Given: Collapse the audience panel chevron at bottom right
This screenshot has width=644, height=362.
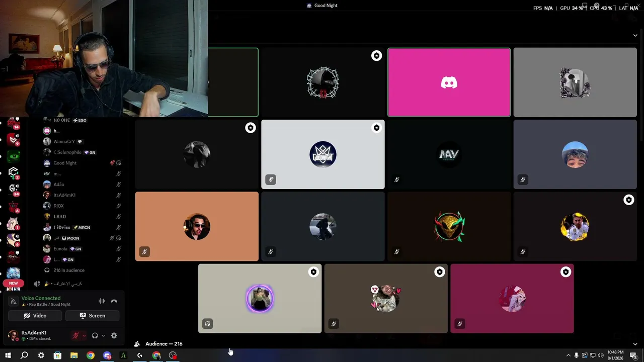Looking at the screenshot, I should (x=635, y=344).
